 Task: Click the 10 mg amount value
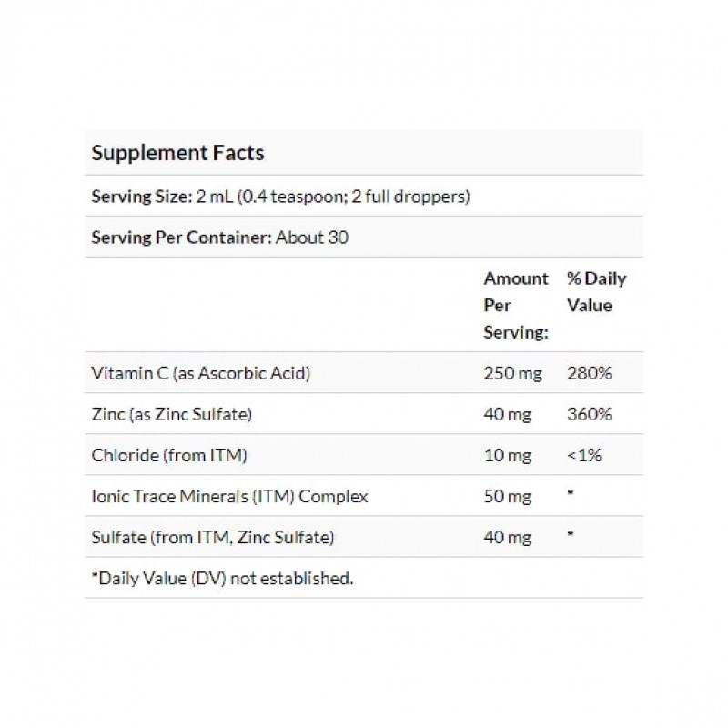click(x=506, y=455)
